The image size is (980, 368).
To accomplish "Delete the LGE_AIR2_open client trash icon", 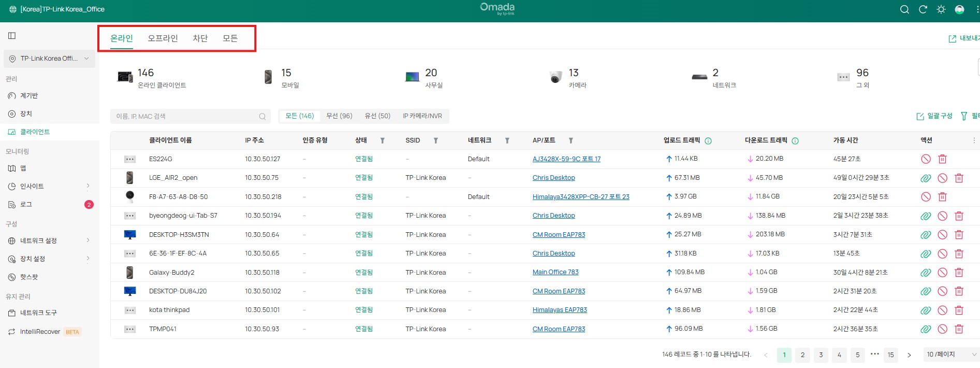I will click(959, 178).
